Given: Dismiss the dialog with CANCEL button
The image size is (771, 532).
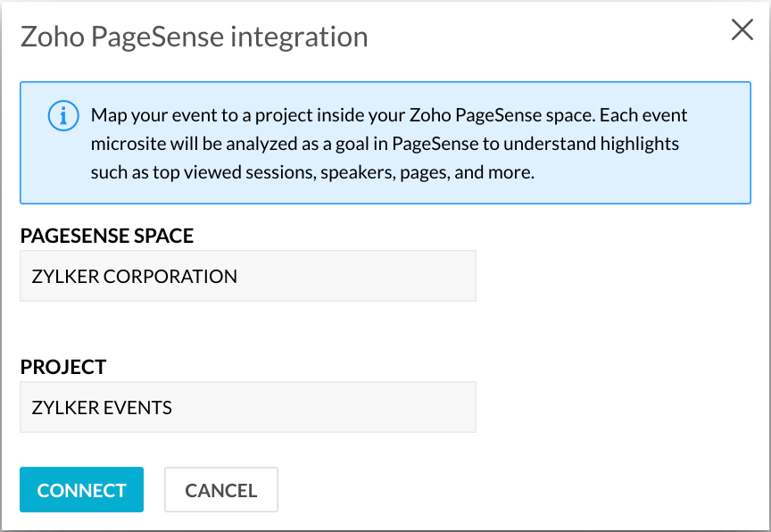Looking at the screenshot, I should 221,490.
